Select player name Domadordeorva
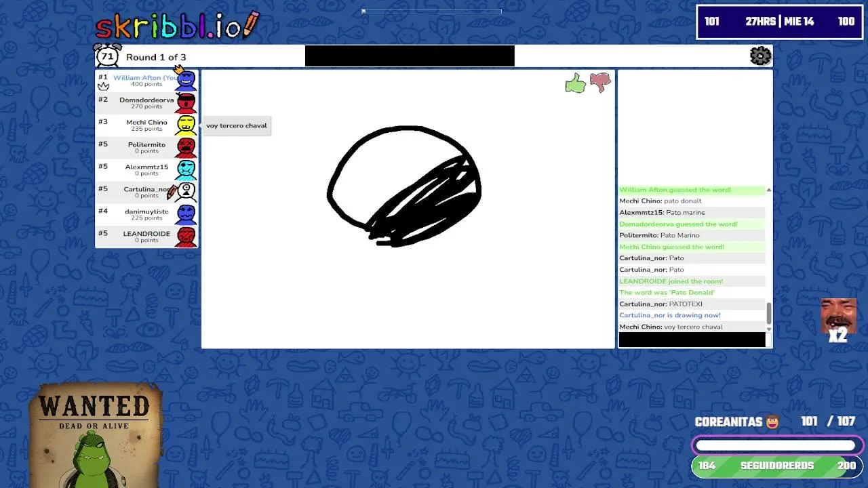The height and width of the screenshot is (488, 868). [146, 100]
